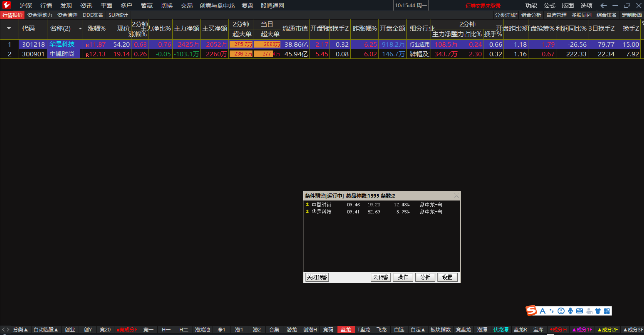Open the table header dropdown triangle

tap(9, 28)
